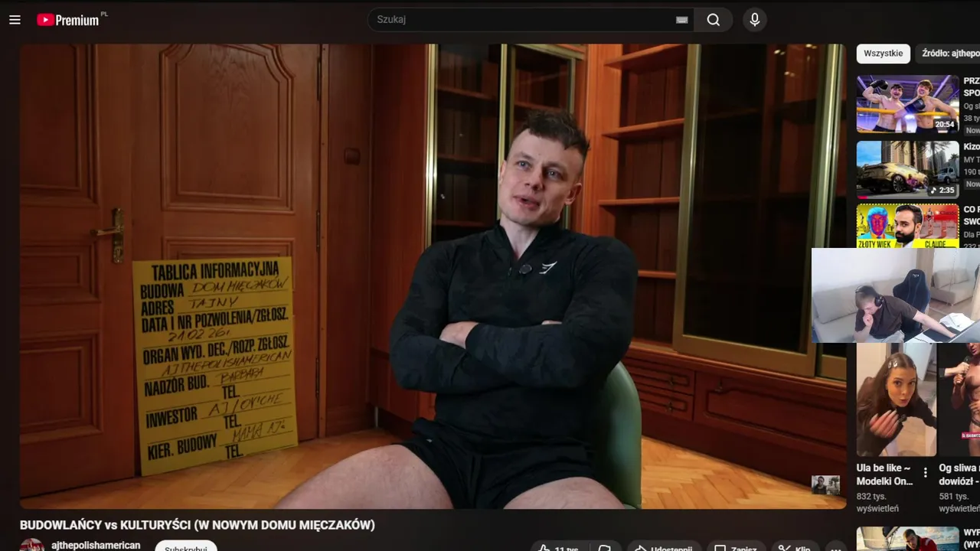Open the Złoty Wiek Claude thumbnail
The image size is (980, 551).
[x=908, y=226]
